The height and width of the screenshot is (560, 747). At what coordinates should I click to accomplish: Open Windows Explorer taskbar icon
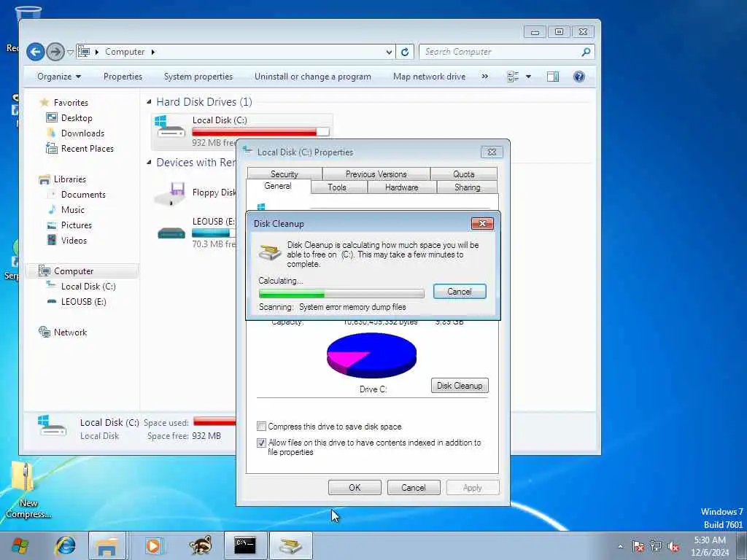[107, 545]
